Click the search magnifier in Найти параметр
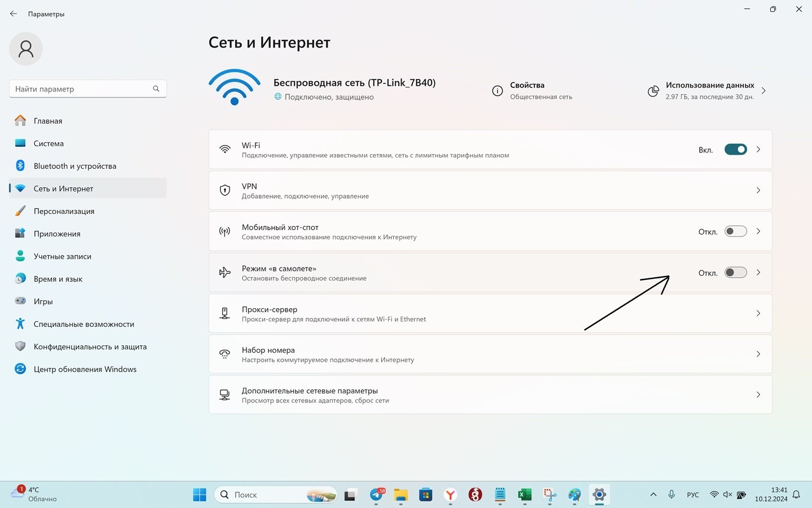The height and width of the screenshot is (508, 812). (x=156, y=89)
